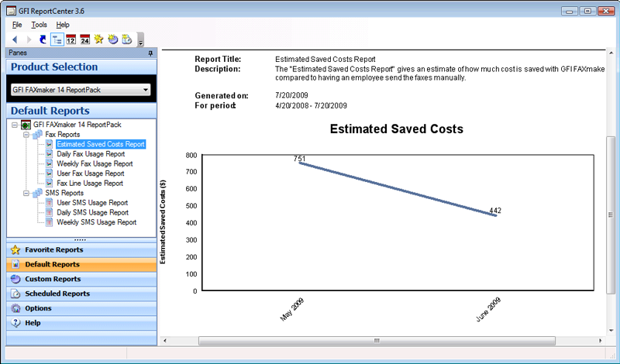Click the Estimated Saved Costs chart title

tap(397, 129)
